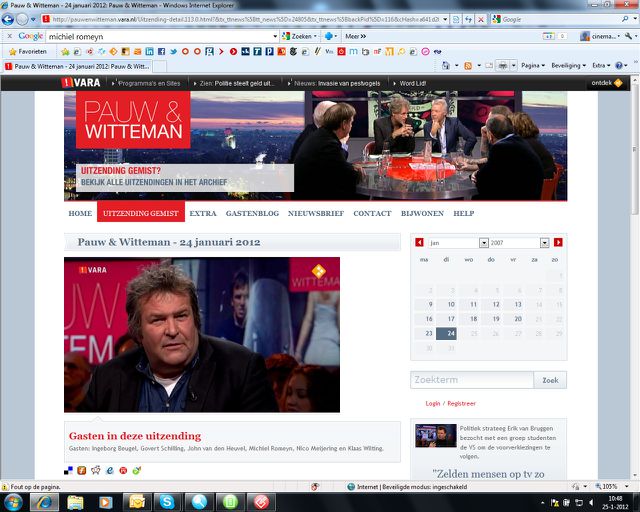Select the HELP navigation item

click(x=464, y=213)
